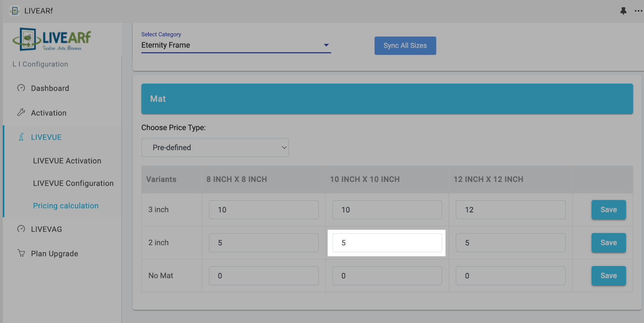This screenshot has height=323, width=644.
Task: Click the Plan Upgrade cart icon
Action: tap(21, 253)
